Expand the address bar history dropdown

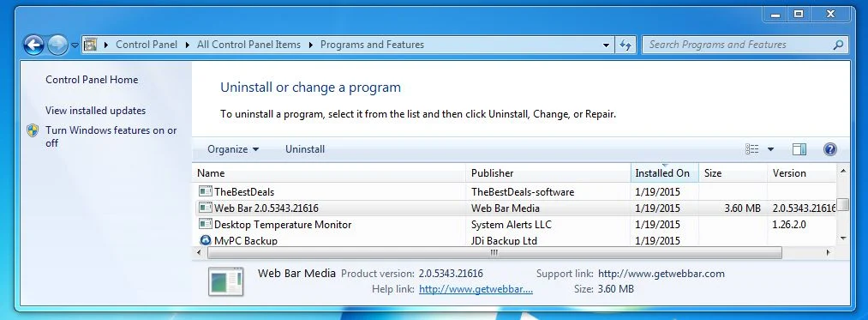[607, 45]
